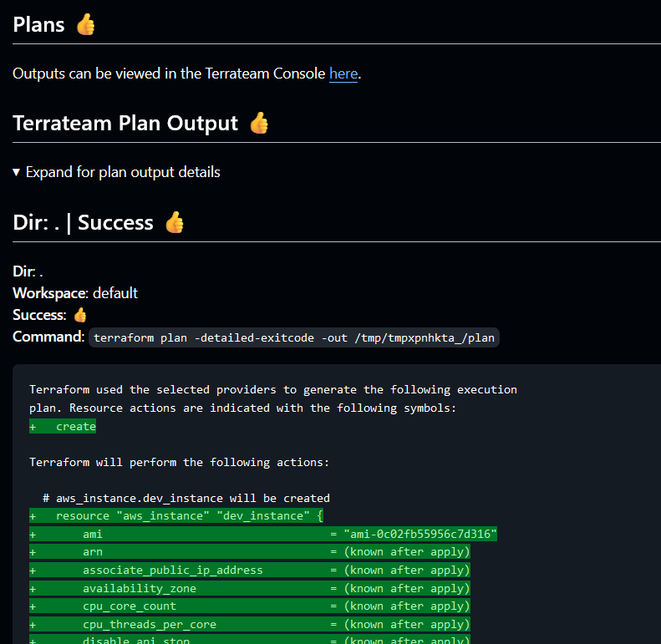Open the Terrateam Console 'here' link
The height and width of the screenshot is (644, 661).
pyautogui.click(x=343, y=74)
